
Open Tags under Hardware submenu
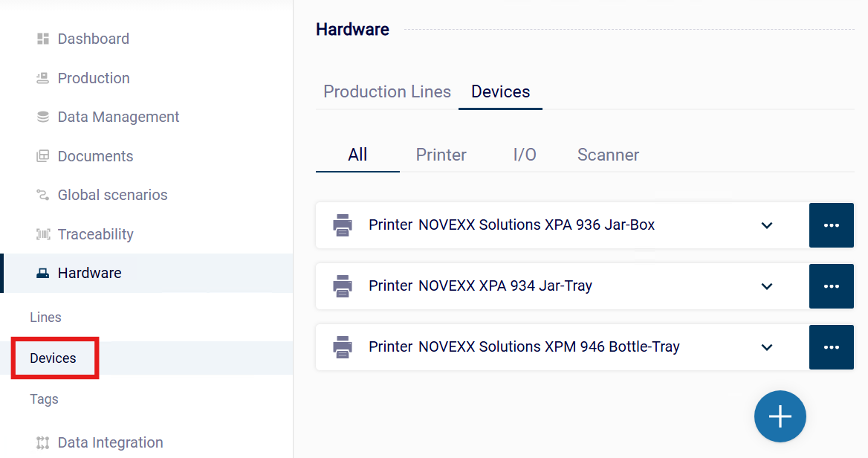[x=45, y=399]
